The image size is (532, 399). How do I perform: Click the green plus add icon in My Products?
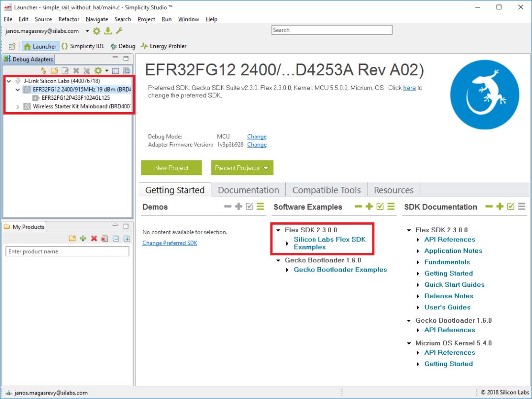tap(83, 239)
